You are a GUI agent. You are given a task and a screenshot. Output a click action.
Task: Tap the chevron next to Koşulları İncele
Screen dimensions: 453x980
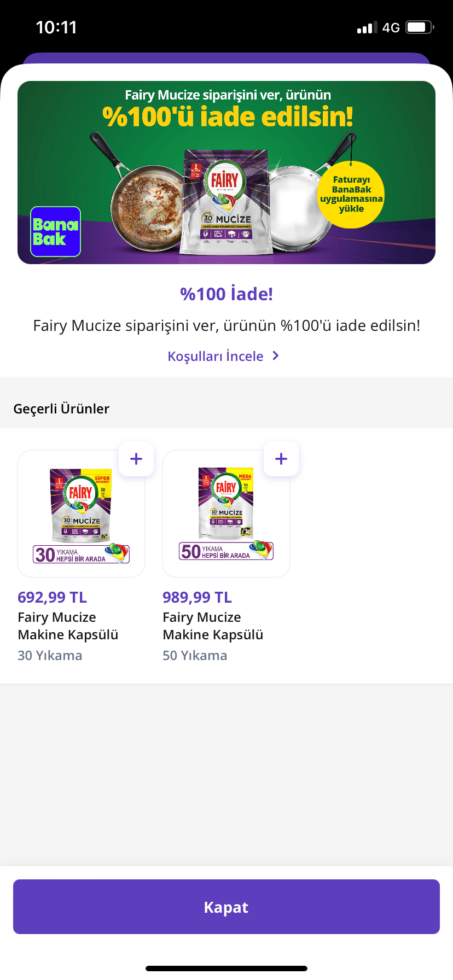click(x=276, y=356)
